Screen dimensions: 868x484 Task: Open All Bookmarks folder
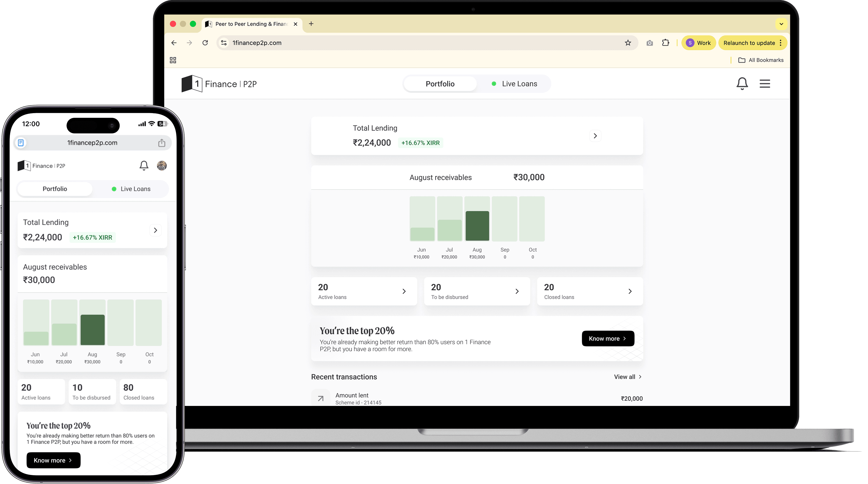pos(761,60)
